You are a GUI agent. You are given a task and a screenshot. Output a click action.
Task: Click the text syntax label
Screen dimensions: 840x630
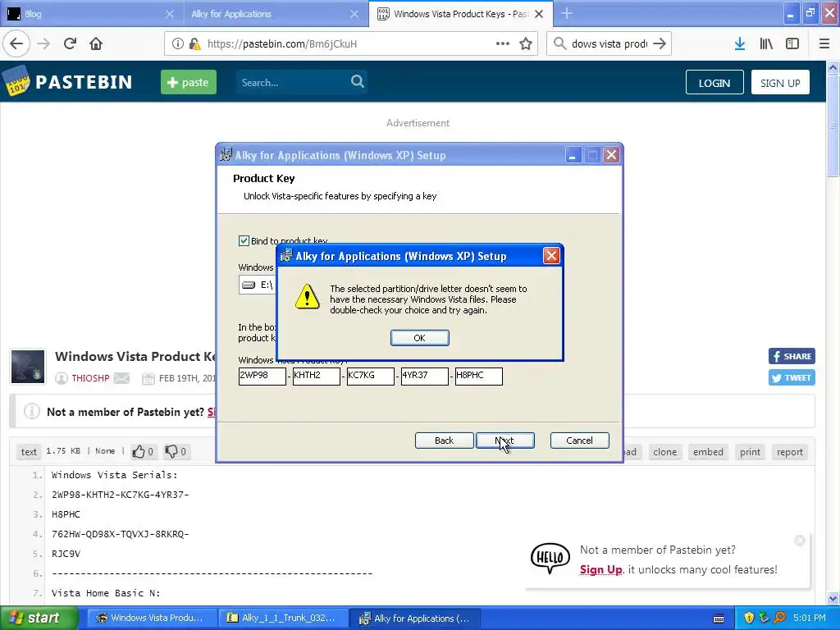click(x=29, y=452)
